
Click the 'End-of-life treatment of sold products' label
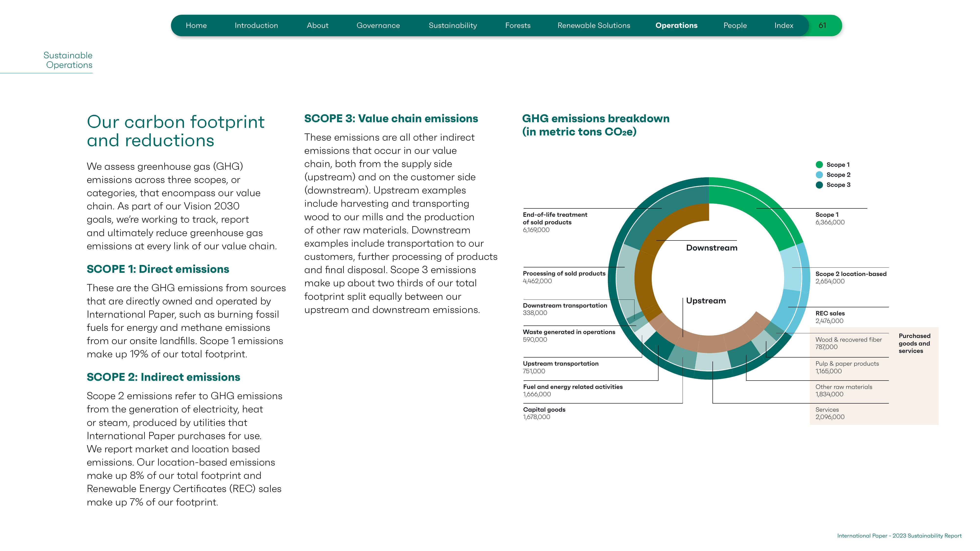coord(555,218)
